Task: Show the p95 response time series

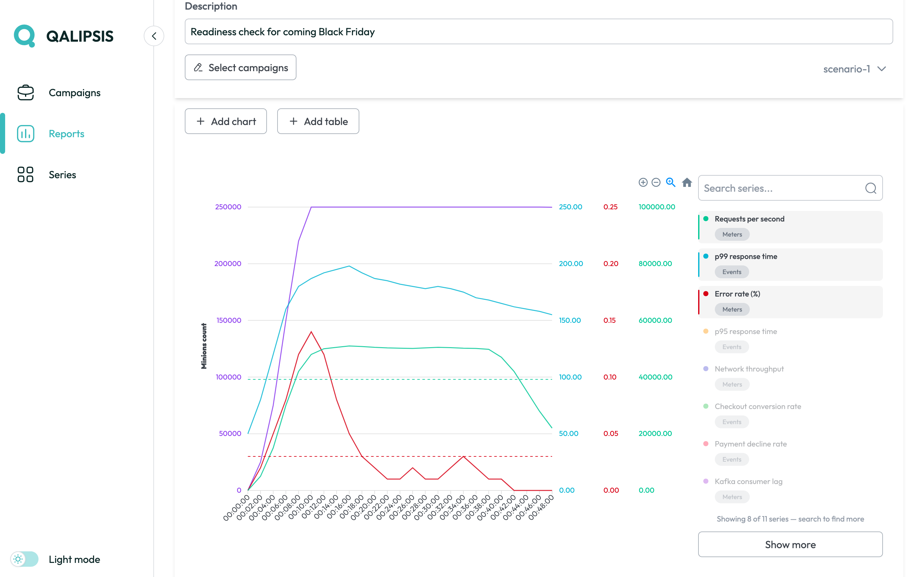Action: [x=790, y=339]
